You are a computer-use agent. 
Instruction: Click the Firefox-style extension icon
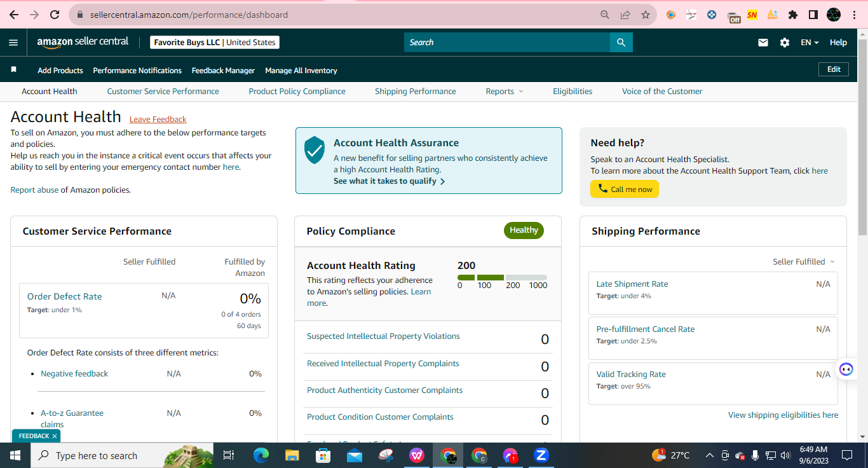(671, 15)
